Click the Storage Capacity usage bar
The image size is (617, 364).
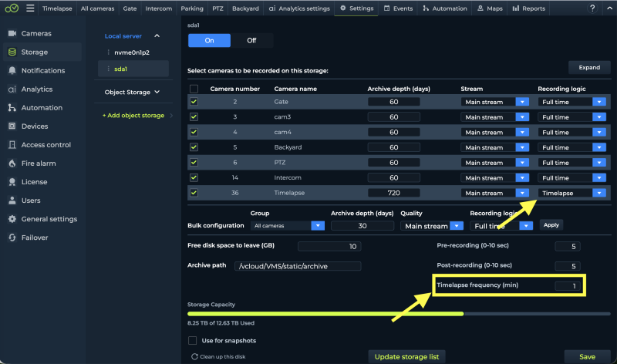pos(399,314)
